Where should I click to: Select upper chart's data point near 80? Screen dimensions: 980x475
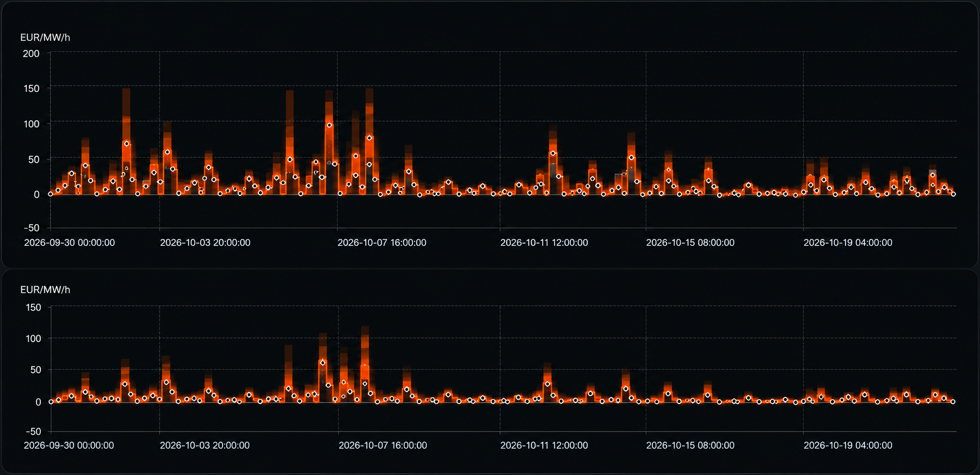tap(369, 138)
